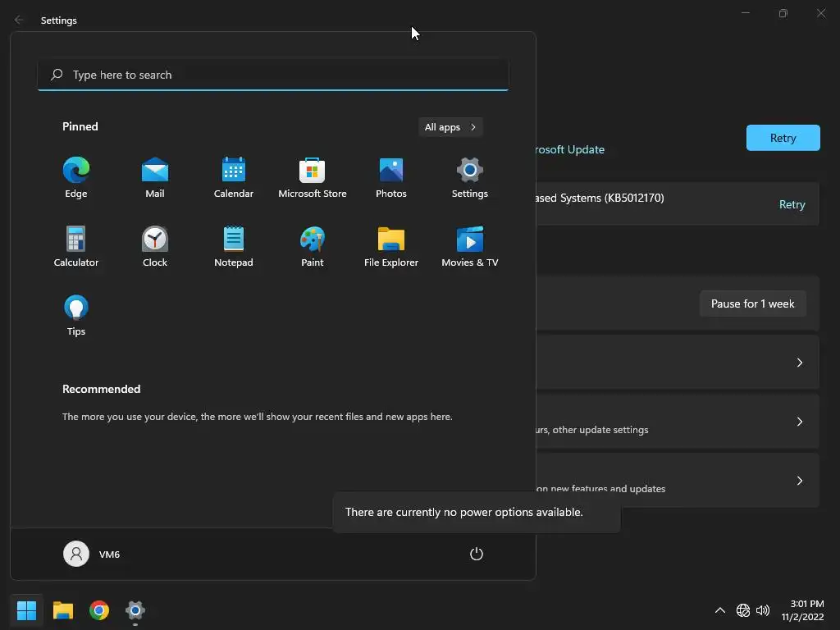
Task: Open the row mentioning other update settings
Action: pos(678,421)
